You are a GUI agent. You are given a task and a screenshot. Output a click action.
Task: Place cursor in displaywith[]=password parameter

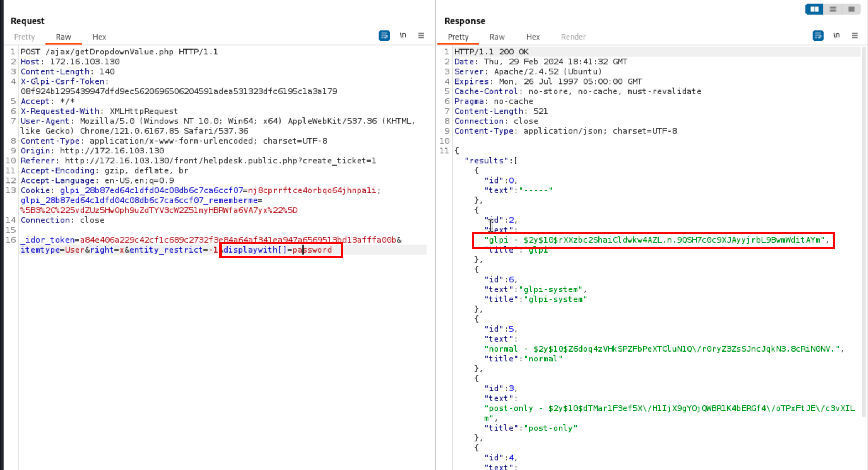click(278, 250)
